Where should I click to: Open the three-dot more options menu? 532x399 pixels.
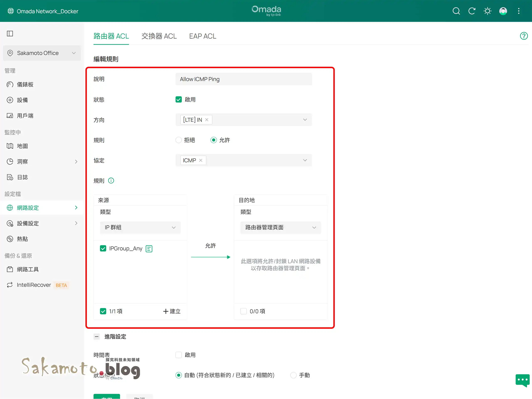pyautogui.click(x=518, y=11)
